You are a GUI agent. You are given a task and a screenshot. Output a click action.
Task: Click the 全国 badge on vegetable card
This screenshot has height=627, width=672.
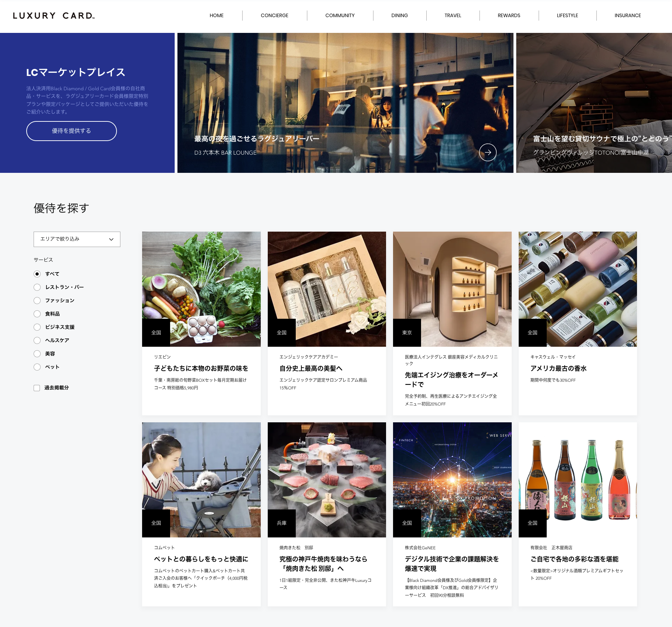156,333
